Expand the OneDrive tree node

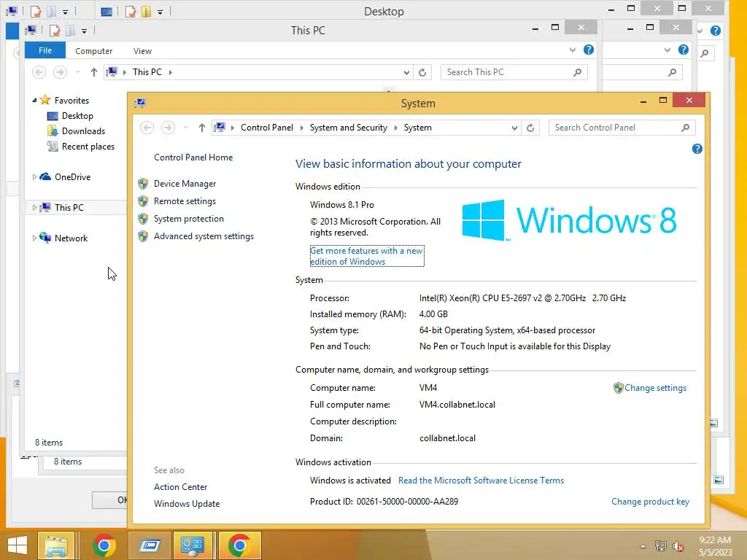[x=34, y=177]
